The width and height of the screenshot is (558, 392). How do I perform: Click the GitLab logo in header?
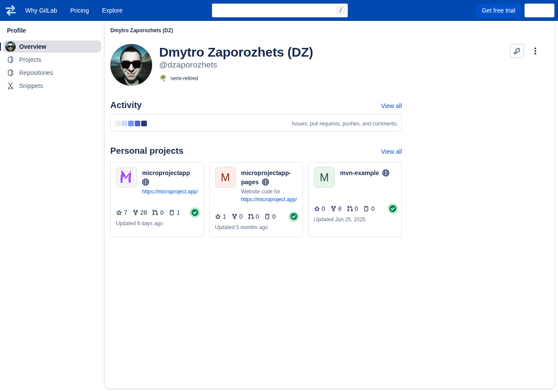click(x=11, y=10)
